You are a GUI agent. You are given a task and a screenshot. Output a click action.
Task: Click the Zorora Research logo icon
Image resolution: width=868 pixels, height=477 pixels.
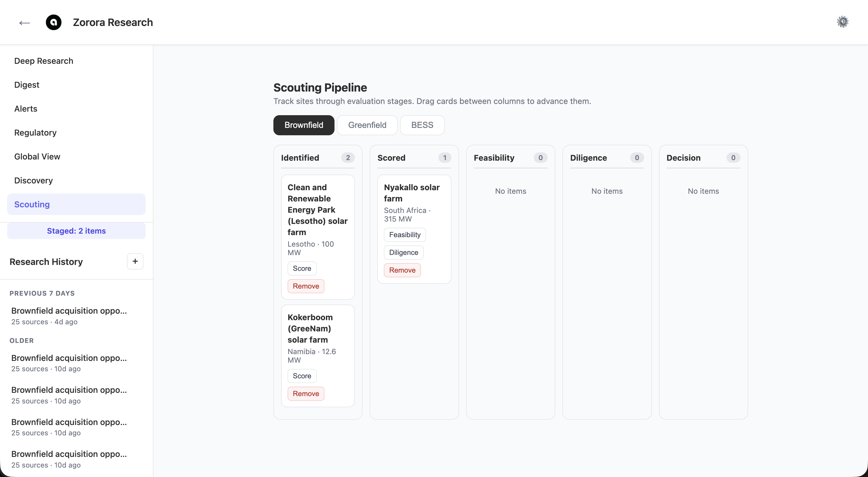click(x=53, y=22)
